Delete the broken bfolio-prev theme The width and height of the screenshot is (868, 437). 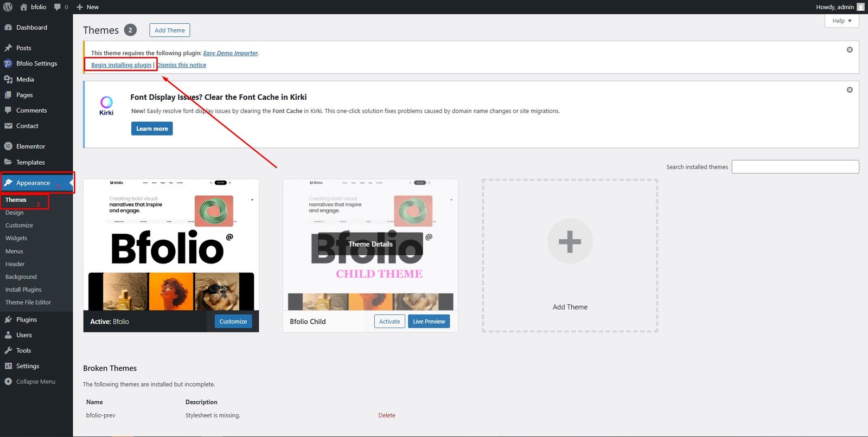click(x=387, y=415)
